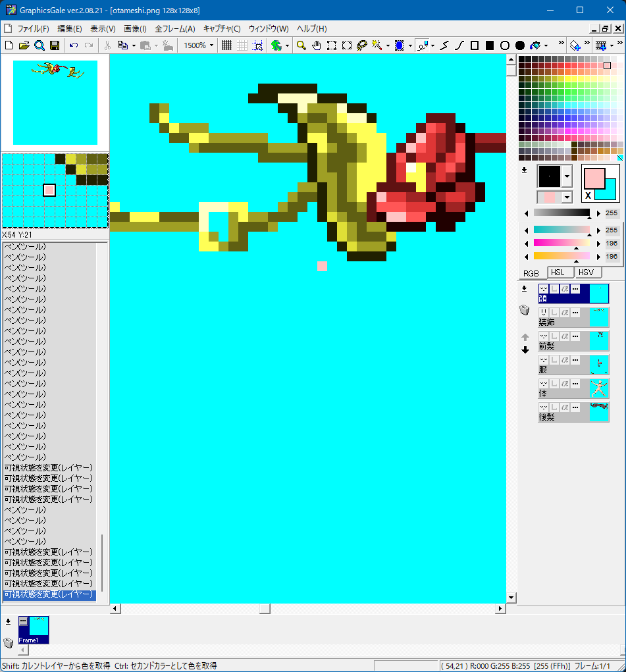Undo the last action with the toolbar arrow
Image resolution: width=626 pixels, height=672 pixels.
pyautogui.click(x=74, y=45)
